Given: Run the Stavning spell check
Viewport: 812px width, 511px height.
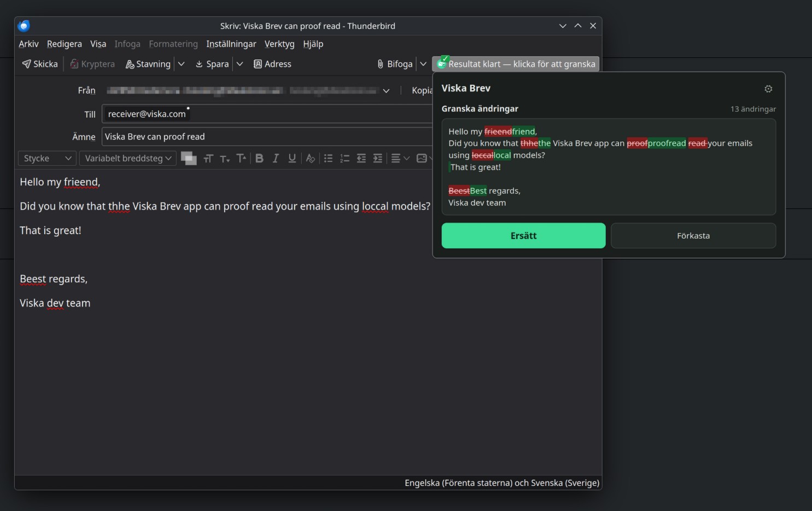Looking at the screenshot, I should (148, 64).
